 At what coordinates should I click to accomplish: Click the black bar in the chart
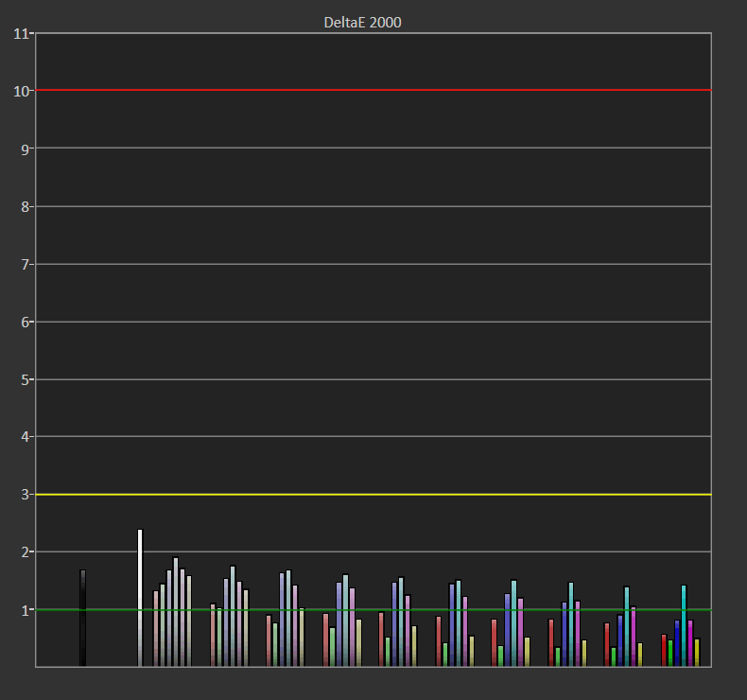pos(82,618)
